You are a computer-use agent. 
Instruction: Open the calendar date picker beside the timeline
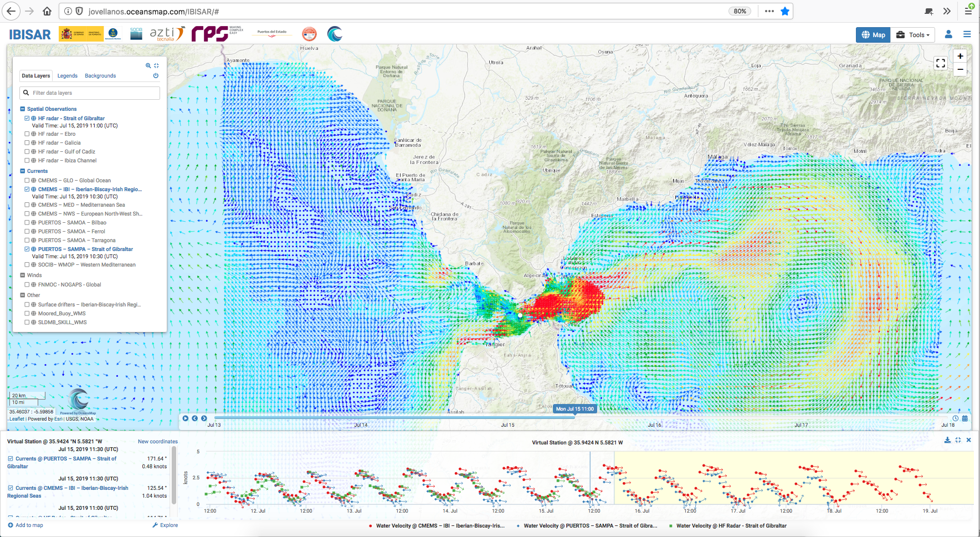click(x=965, y=418)
